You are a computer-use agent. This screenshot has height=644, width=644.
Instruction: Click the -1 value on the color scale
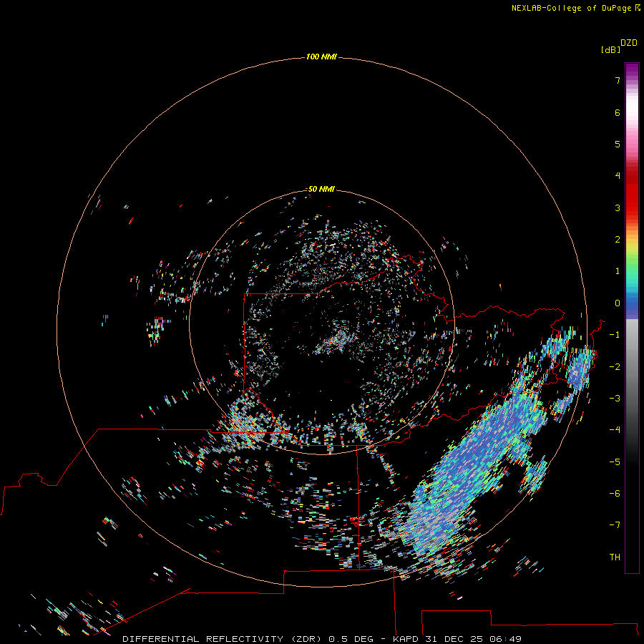point(615,335)
